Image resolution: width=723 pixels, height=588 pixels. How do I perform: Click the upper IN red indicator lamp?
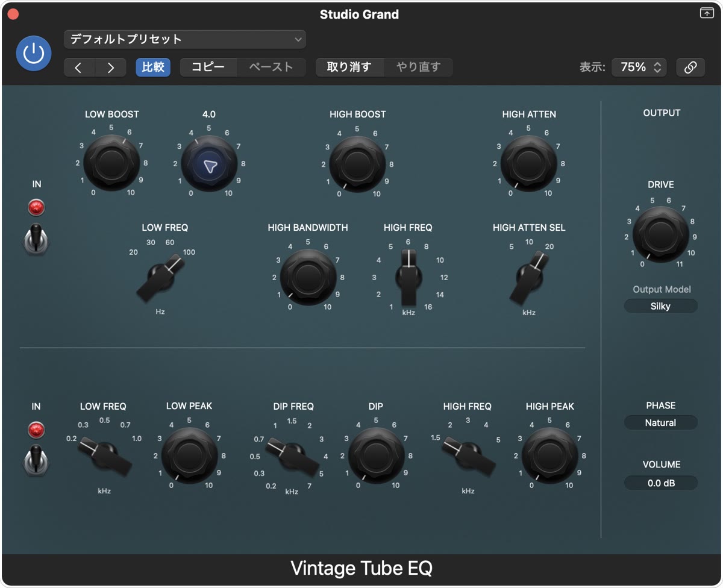[36, 208]
